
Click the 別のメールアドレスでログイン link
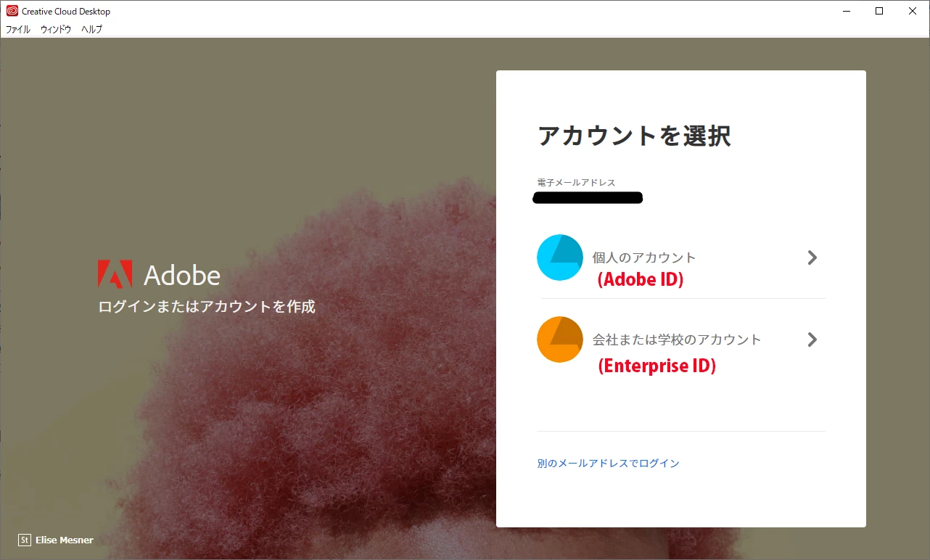click(x=608, y=463)
